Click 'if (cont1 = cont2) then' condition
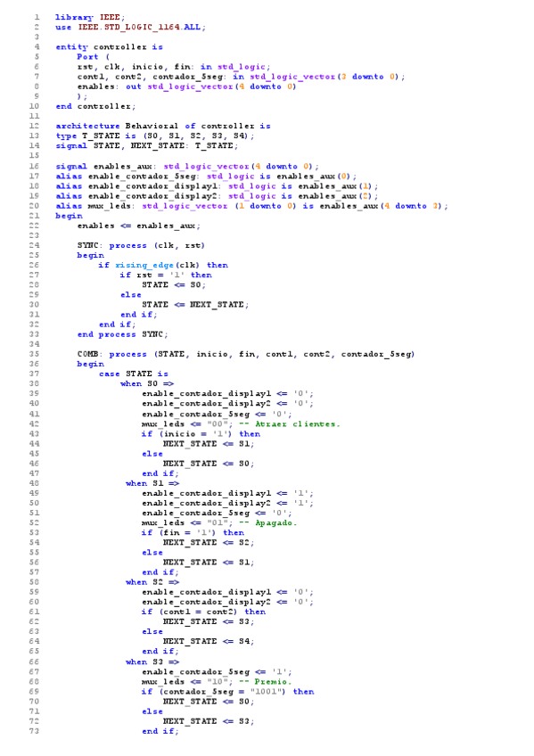534x756 pixels. click(203, 612)
